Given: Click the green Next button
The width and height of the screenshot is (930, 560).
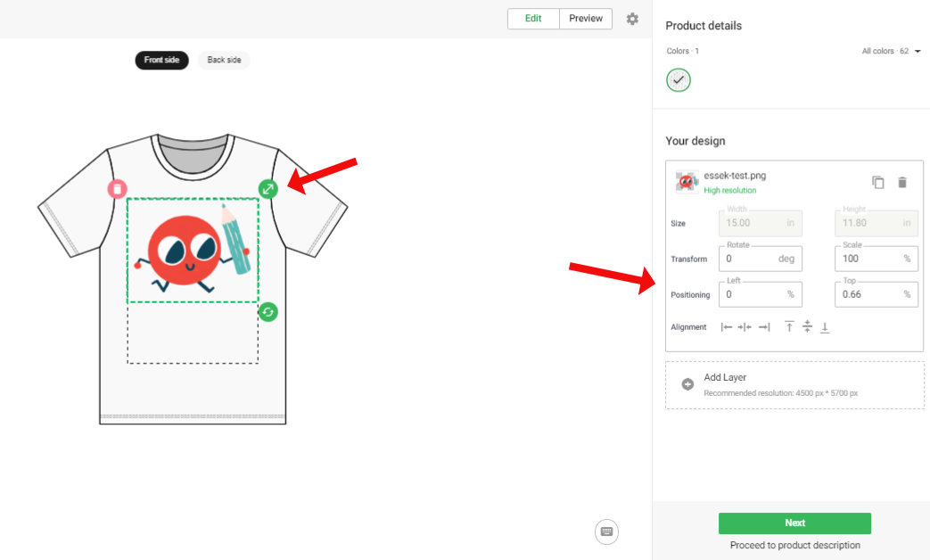Looking at the screenshot, I should [x=794, y=523].
